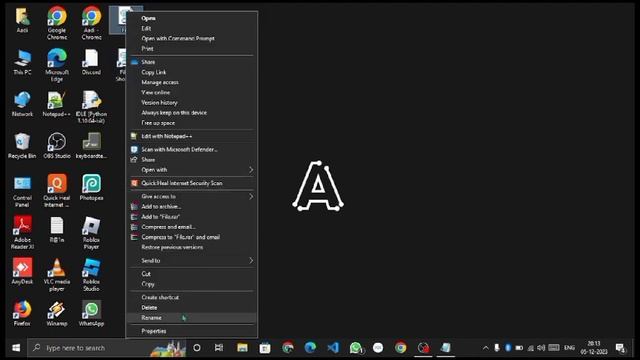The width and height of the screenshot is (640, 360).
Task: Click Copy Link menu entry
Action: tap(192, 72)
